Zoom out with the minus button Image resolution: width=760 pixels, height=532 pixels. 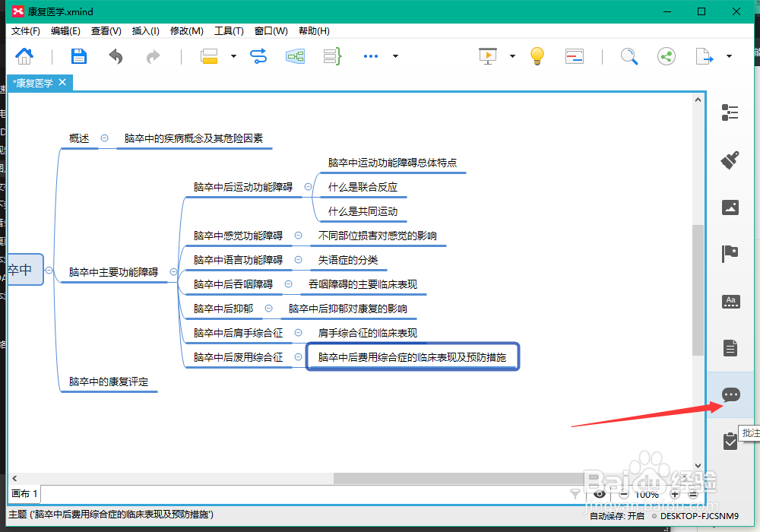(x=624, y=494)
